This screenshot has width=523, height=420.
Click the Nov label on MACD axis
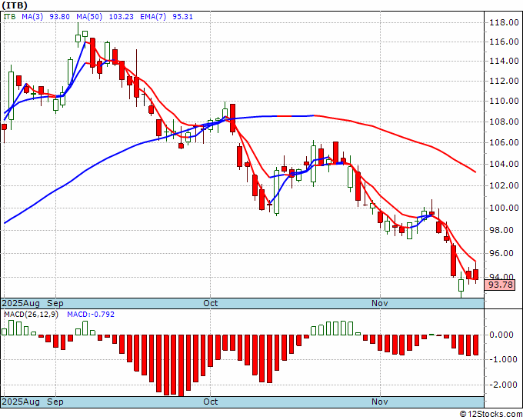click(x=380, y=402)
